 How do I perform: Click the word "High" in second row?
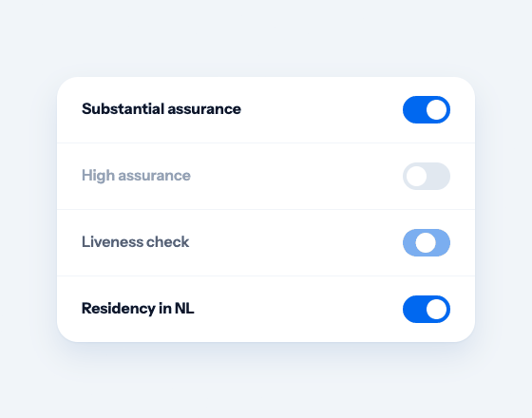98,176
